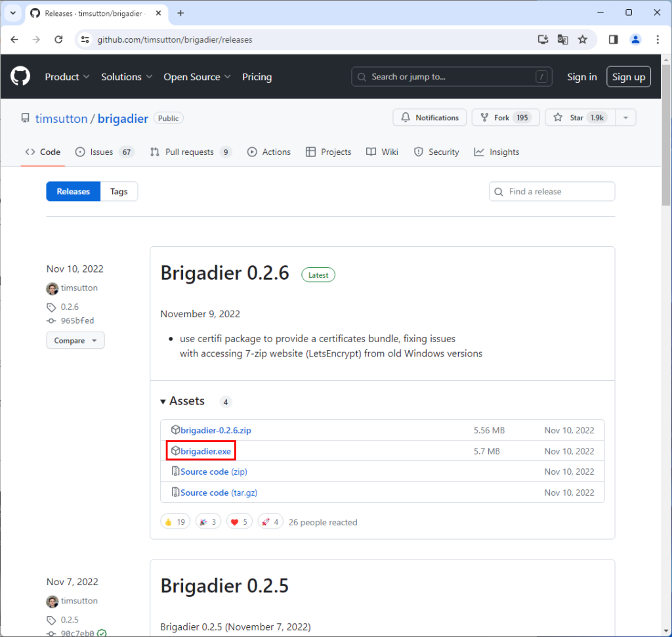The height and width of the screenshot is (637, 672).
Task: Click the Sign up button
Action: point(628,77)
